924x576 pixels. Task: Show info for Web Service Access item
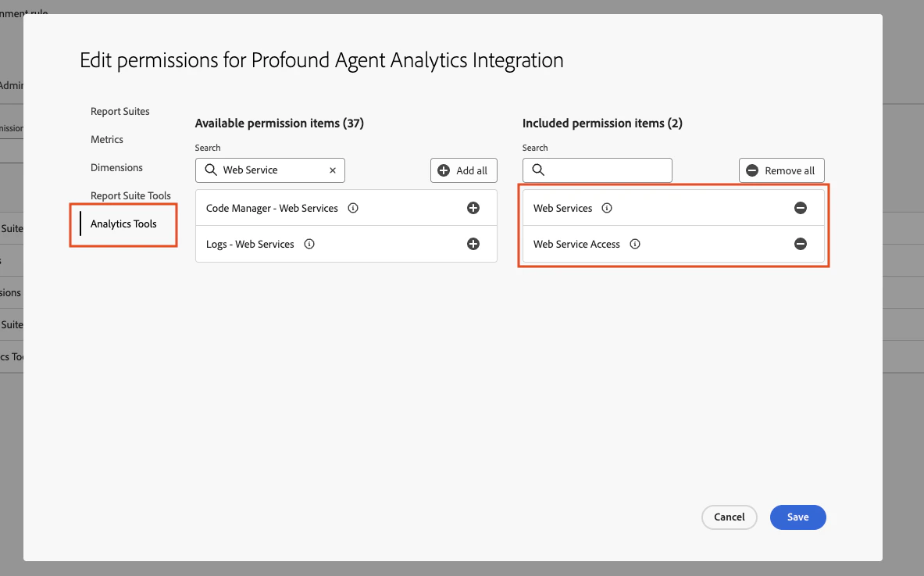[x=635, y=244]
